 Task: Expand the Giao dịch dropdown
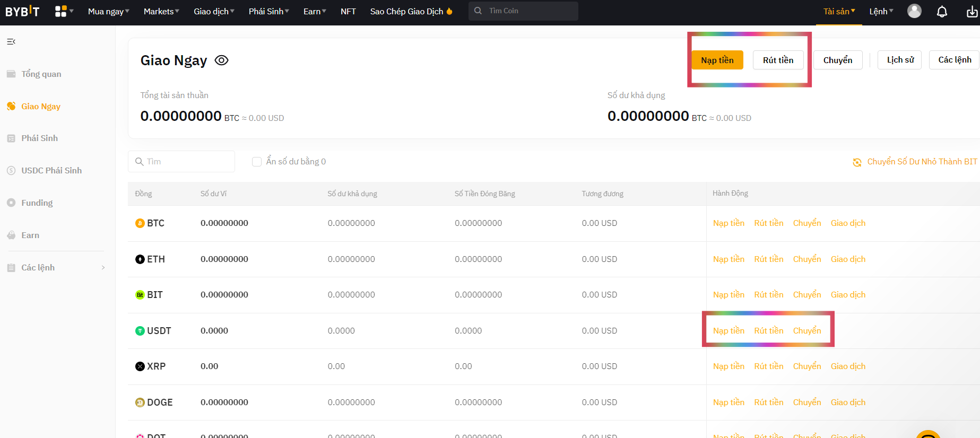pos(214,11)
